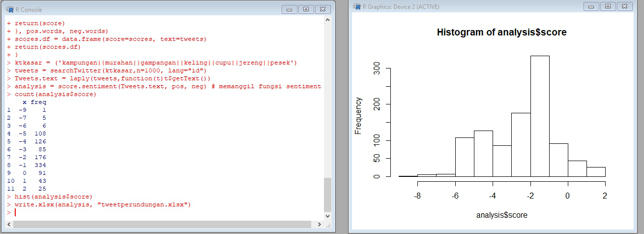Click the tallest histogram bar
The width and height of the screenshot is (644, 234).
pos(540,116)
